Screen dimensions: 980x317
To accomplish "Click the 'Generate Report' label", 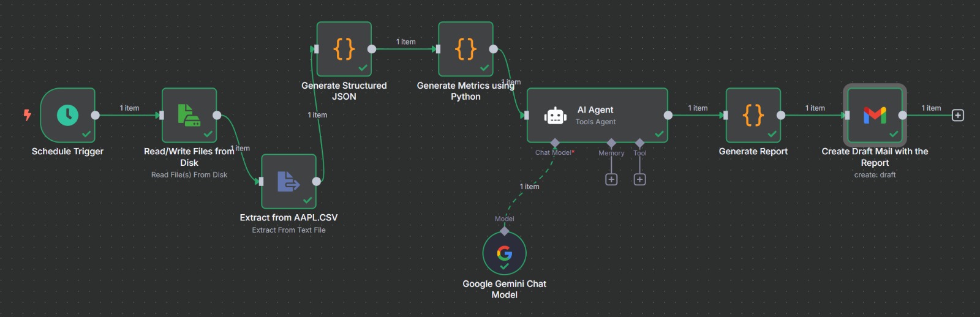I will click(753, 151).
